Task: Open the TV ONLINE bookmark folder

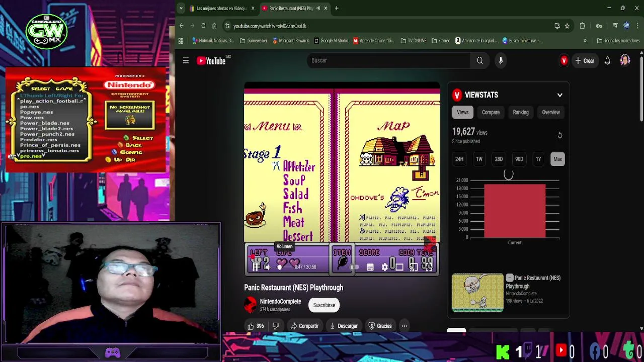Action: pyautogui.click(x=413, y=41)
